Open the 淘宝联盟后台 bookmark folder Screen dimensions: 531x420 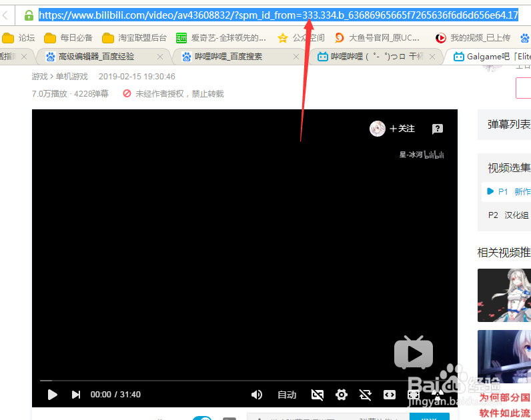(x=135, y=38)
